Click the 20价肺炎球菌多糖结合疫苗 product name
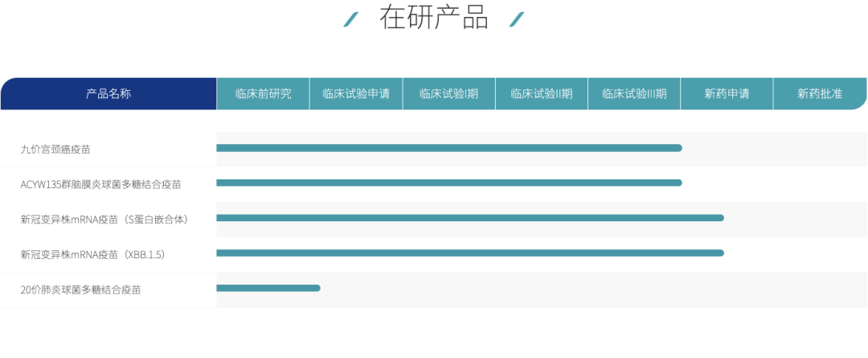The image size is (868, 358). point(80,290)
